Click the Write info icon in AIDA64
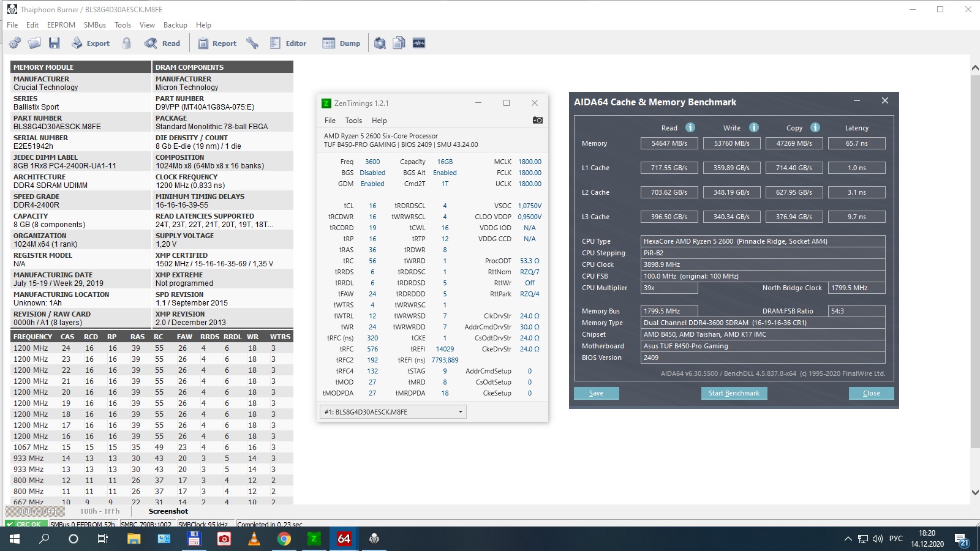Viewport: 980px width, 551px height. click(754, 127)
